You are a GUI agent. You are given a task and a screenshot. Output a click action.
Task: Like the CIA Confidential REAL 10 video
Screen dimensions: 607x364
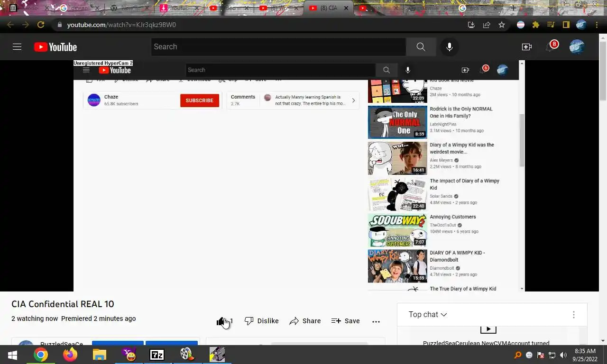point(224,321)
